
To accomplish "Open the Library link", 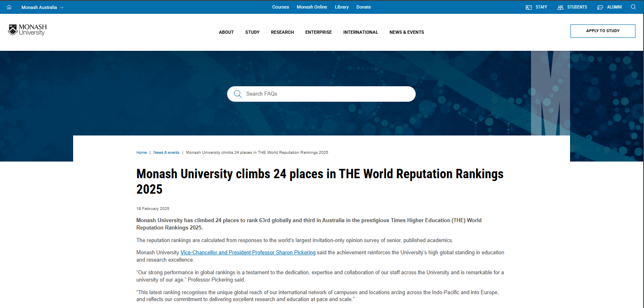I will point(342,7).
